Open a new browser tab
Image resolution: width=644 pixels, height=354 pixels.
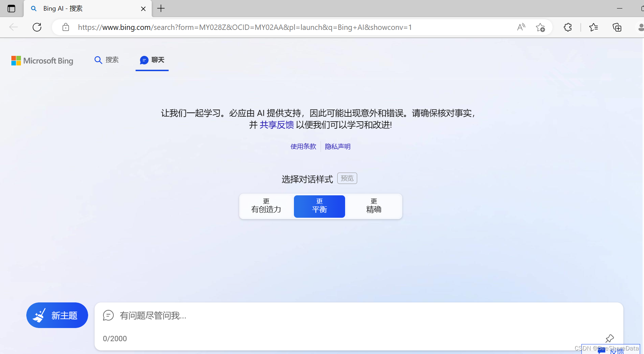click(x=161, y=9)
